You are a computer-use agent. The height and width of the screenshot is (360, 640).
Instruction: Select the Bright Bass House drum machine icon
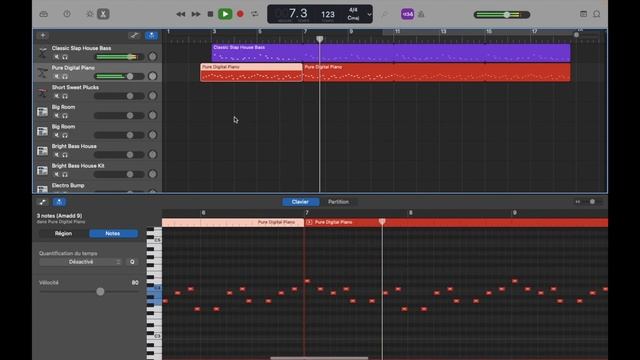[x=42, y=151]
